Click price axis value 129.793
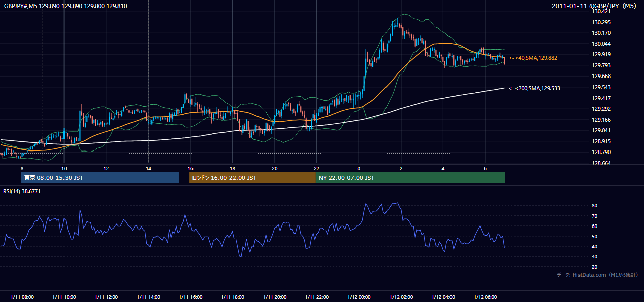The width and height of the screenshot is (644, 302). 601,65
